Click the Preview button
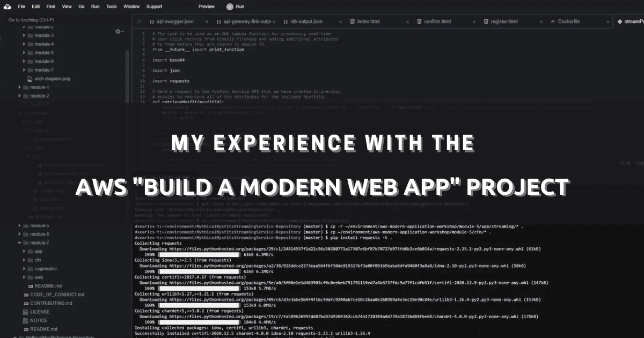The width and height of the screenshot is (644, 338). 207,6
